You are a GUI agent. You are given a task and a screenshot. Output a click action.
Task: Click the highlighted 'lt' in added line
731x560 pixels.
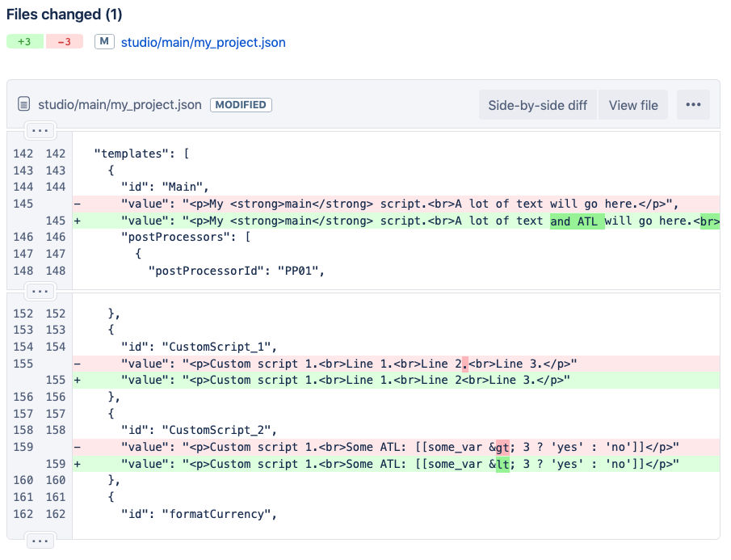(502, 464)
